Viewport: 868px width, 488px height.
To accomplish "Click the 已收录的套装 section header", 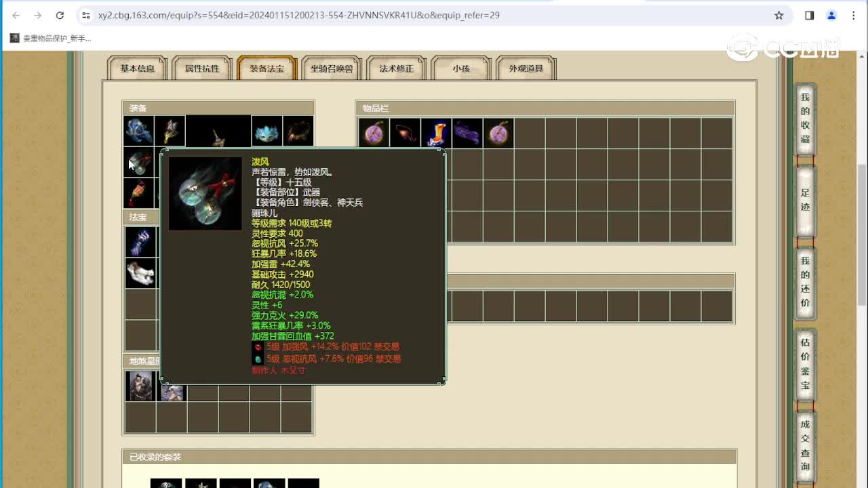I will [x=429, y=457].
